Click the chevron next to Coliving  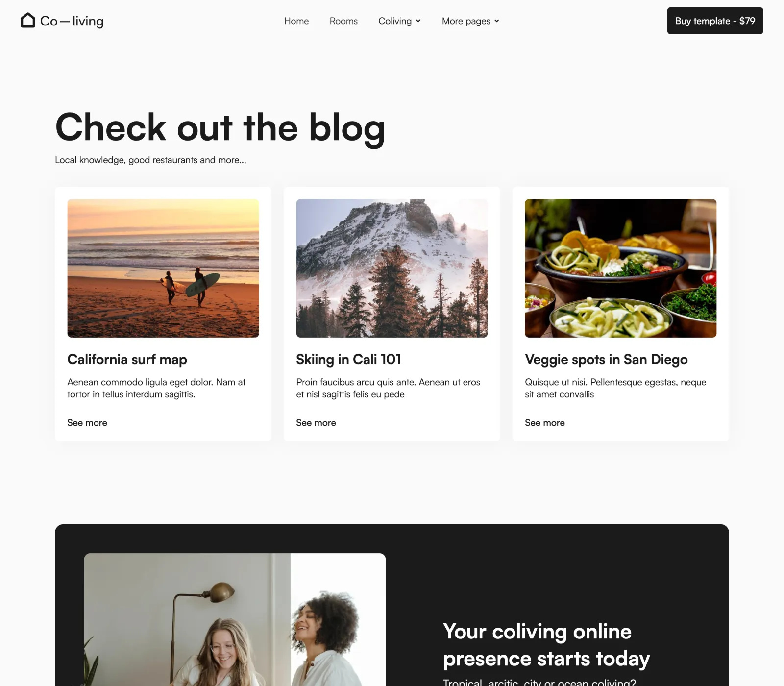pyautogui.click(x=418, y=21)
